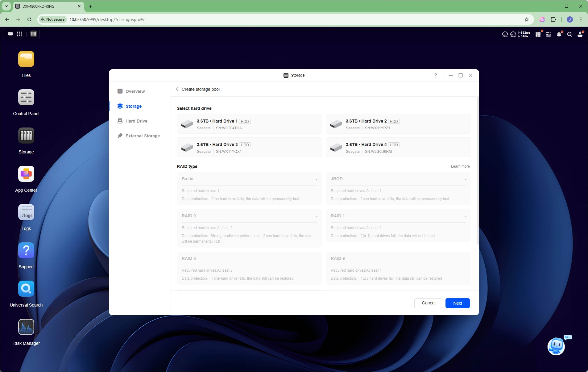
Task: Open Control Panel from desktop
Action: tap(26, 98)
